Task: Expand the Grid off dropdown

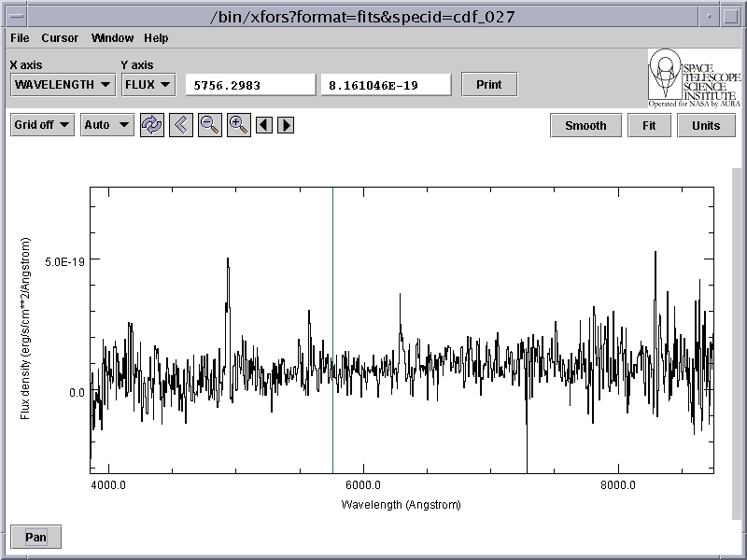Action: coord(42,125)
